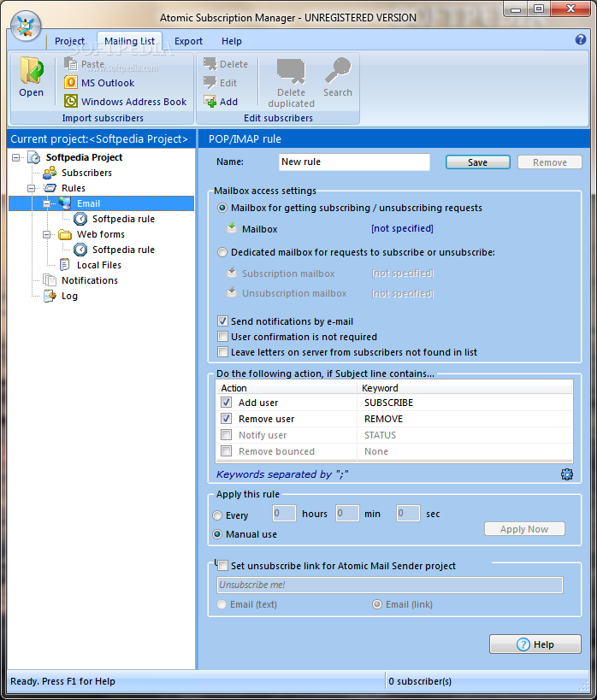Select the Every interval radio button
The image size is (597, 700).
(217, 515)
